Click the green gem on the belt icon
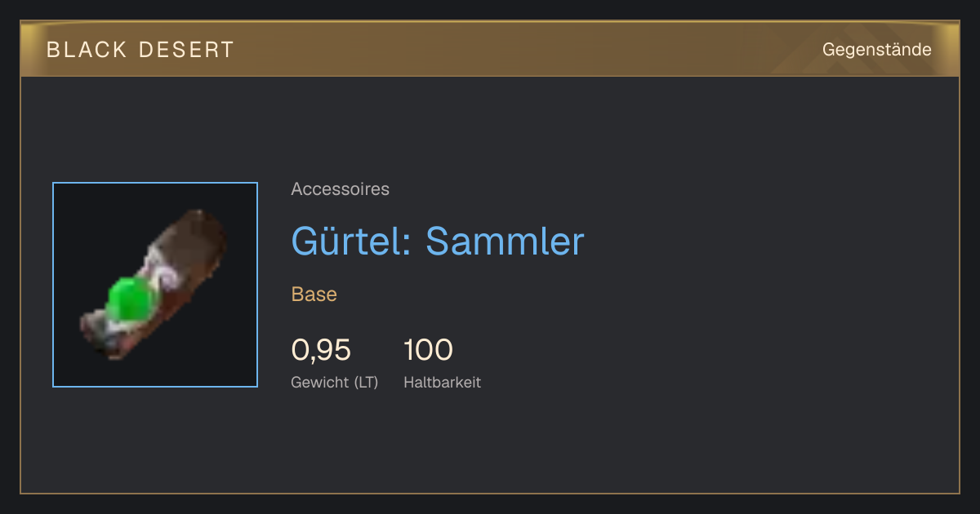Image resolution: width=980 pixels, height=514 pixels. tap(131, 299)
